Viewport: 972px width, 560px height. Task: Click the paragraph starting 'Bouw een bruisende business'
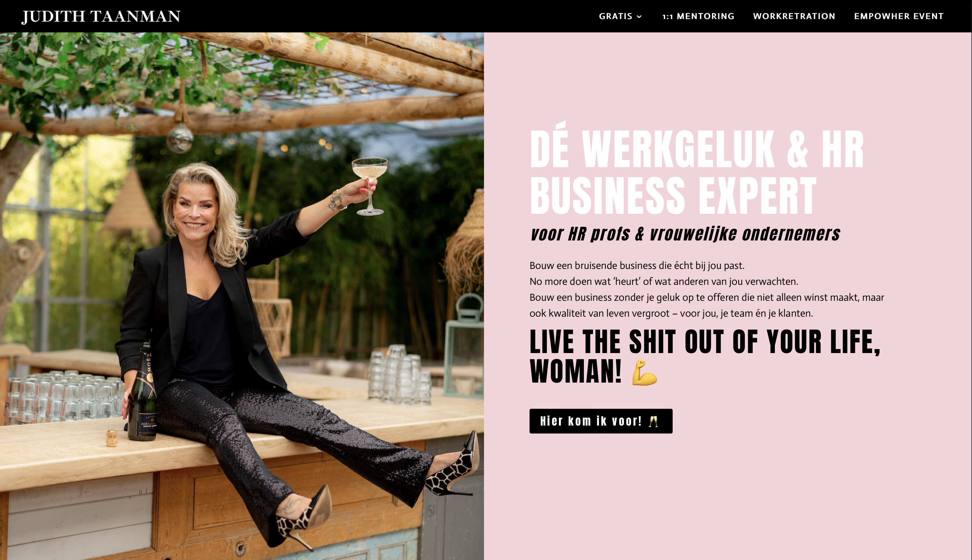click(x=707, y=289)
